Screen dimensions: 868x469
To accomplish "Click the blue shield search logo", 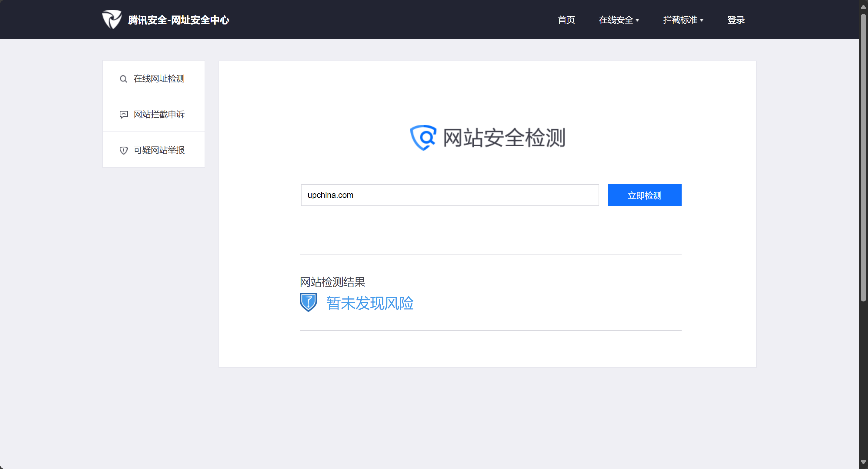I will tap(423, 138).
